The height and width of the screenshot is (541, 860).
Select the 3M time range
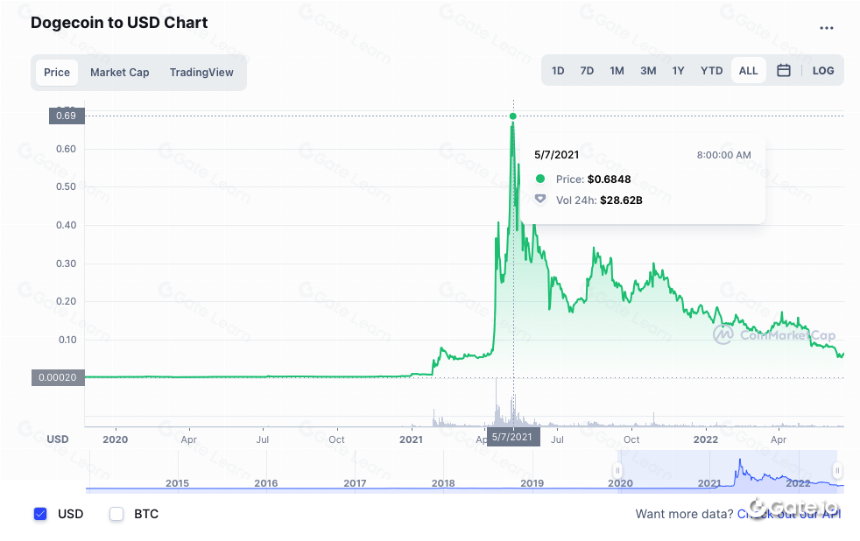click(x=648, y=71)
